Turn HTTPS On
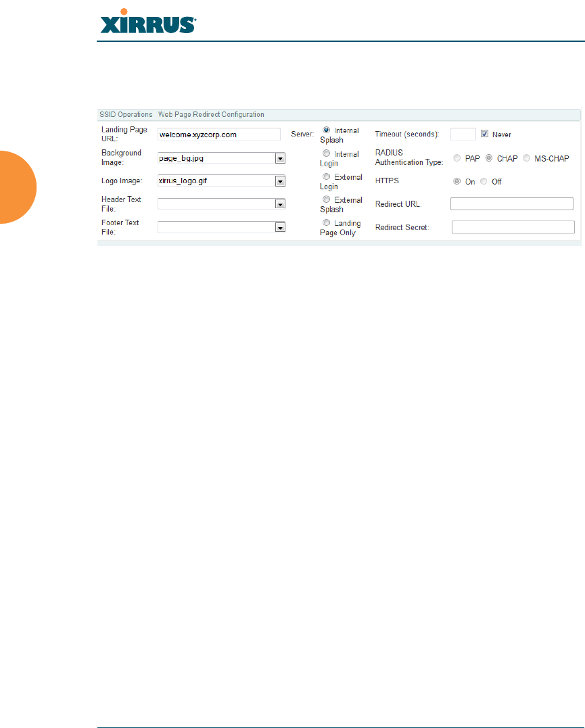Screen dimensions: 585x728 click(x=457, y=181)
